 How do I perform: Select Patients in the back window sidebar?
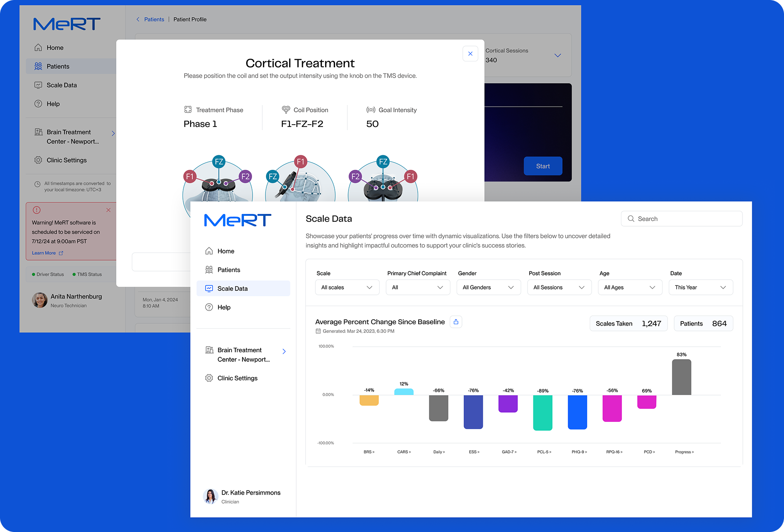pos(71,66)
